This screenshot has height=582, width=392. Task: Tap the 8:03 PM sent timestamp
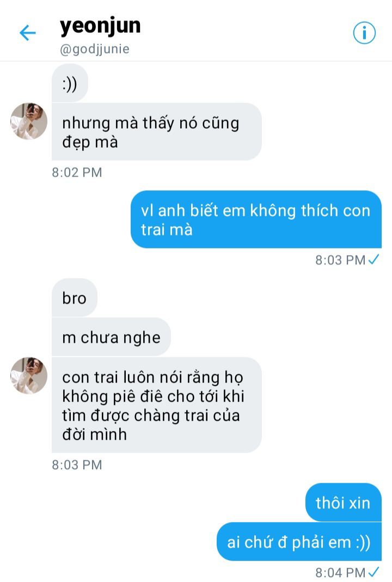(340, 260)
